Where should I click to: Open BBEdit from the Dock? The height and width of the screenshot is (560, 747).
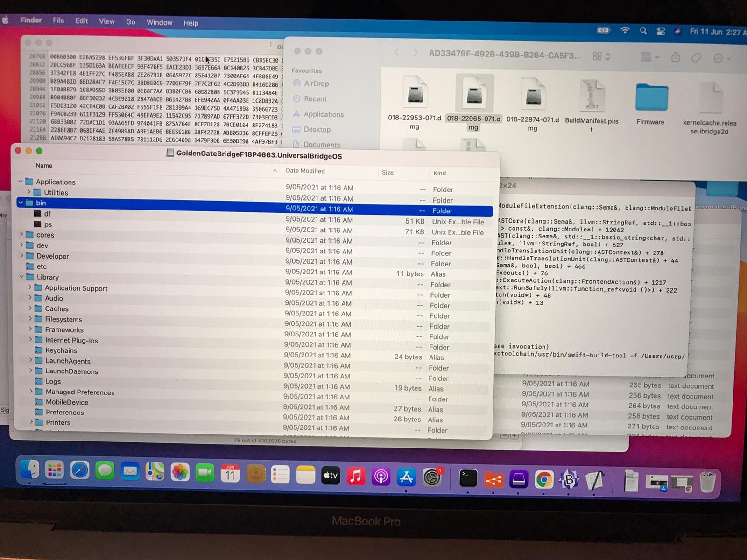(569, 480)
